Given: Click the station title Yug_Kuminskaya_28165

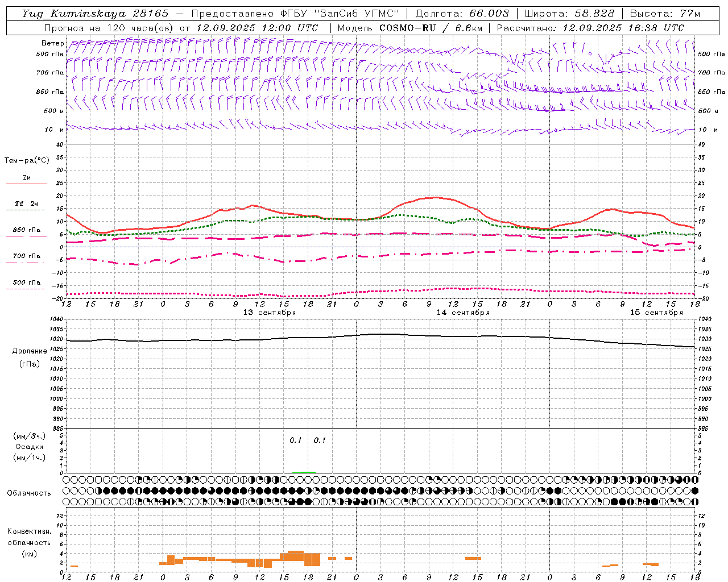Looking at the screenshot, I should click(95, 13).
